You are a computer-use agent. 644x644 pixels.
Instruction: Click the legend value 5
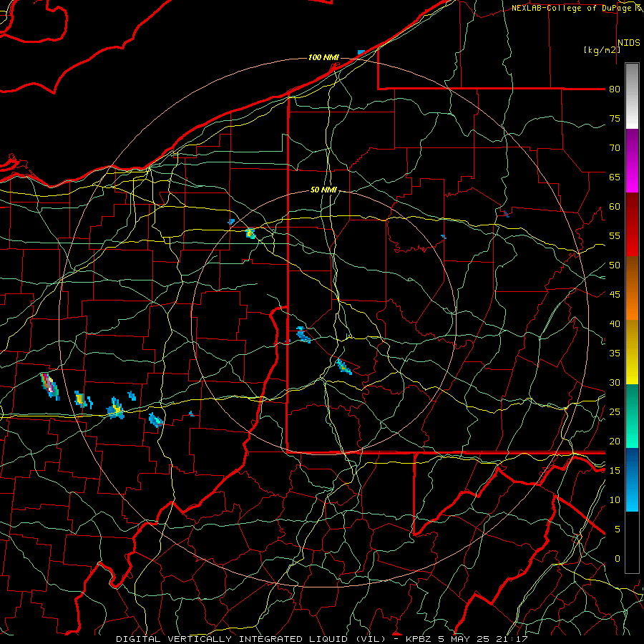point(617,529)
